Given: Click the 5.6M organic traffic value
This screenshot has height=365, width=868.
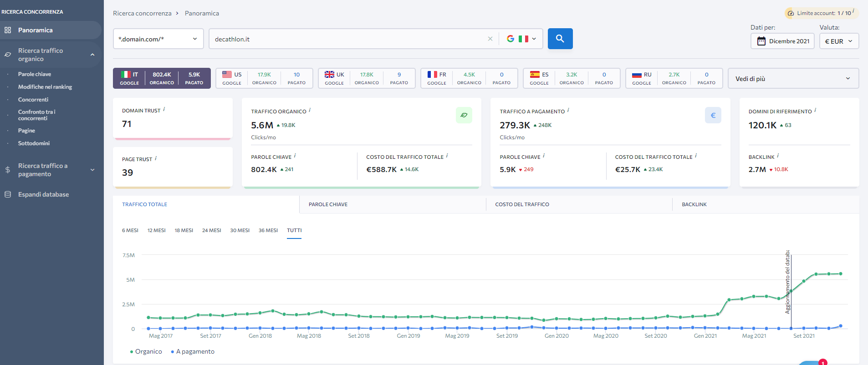Looking at the screenshot, I should pos(262,125).
